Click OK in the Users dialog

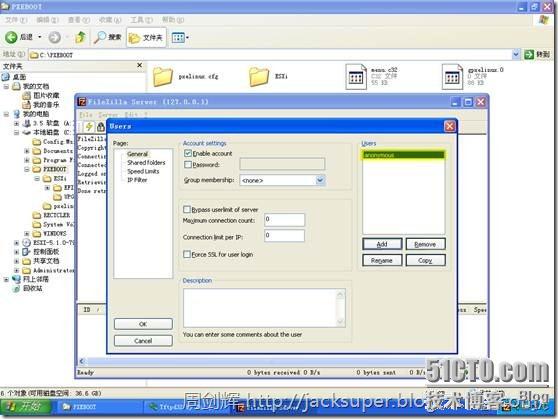pos(143,324)
